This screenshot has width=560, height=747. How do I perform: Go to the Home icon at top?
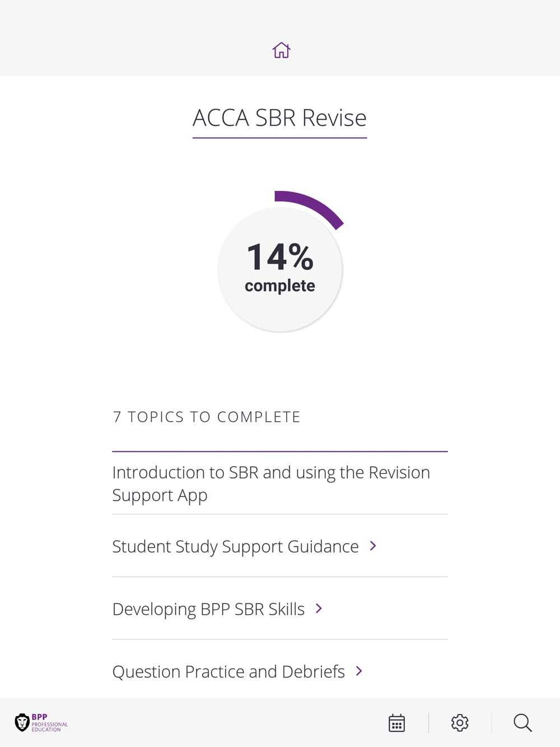pos(281,50)
